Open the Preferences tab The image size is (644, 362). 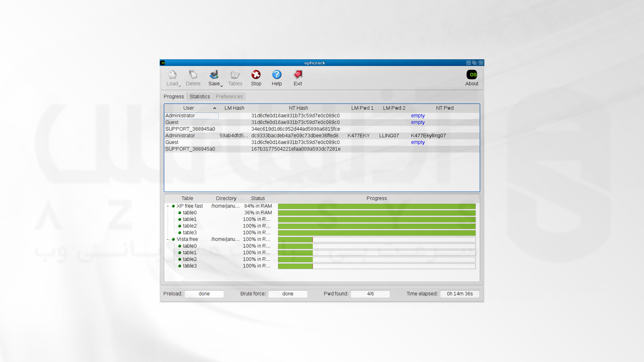tap(229, 97)
